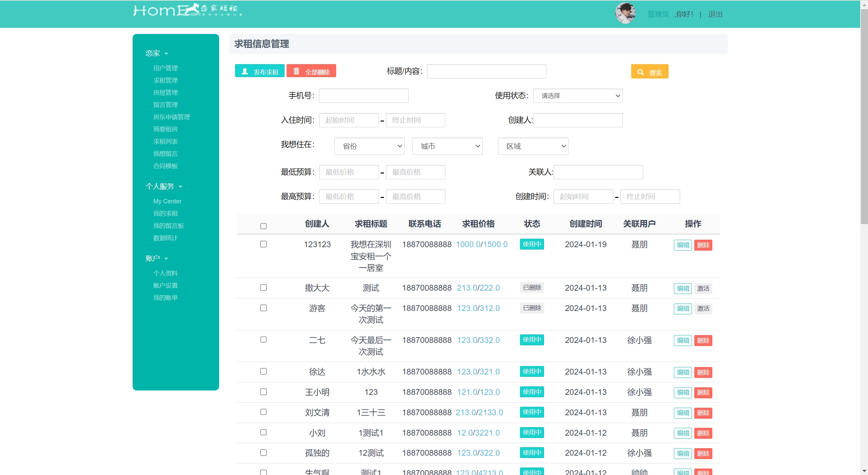Click the admin avatar picture
The width and height of the screenshot is (868, 475).
tap(625, 14)
